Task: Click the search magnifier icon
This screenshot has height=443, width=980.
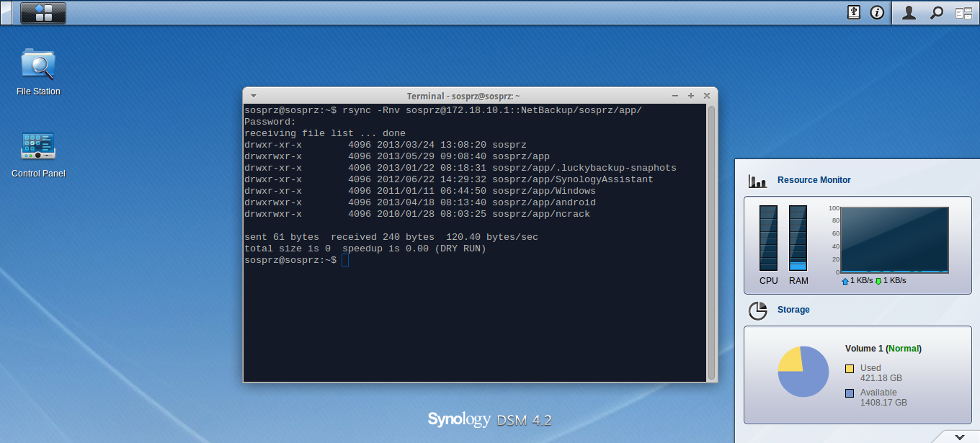Action: pyautogui.click(x=936, y=12)
